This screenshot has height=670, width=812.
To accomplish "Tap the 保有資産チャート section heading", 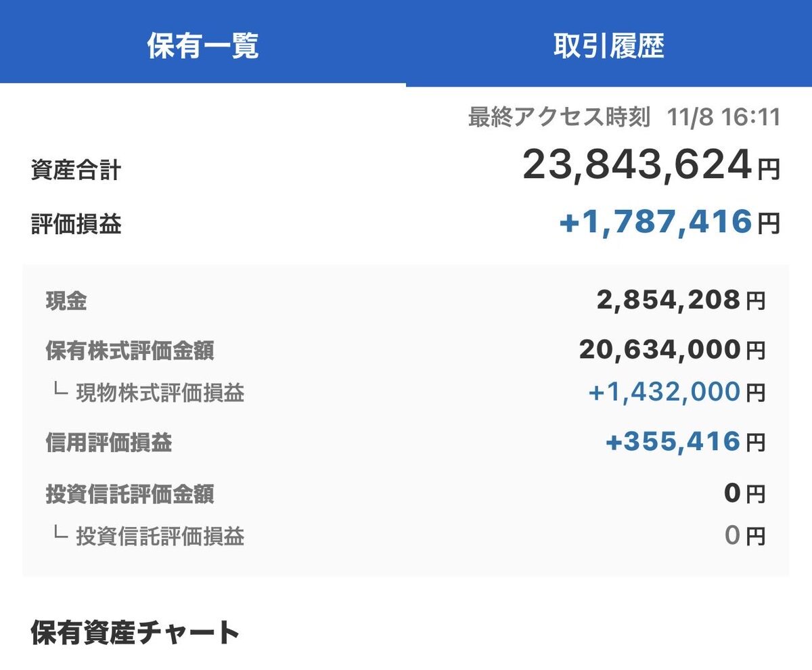I will tap(135, 633).
